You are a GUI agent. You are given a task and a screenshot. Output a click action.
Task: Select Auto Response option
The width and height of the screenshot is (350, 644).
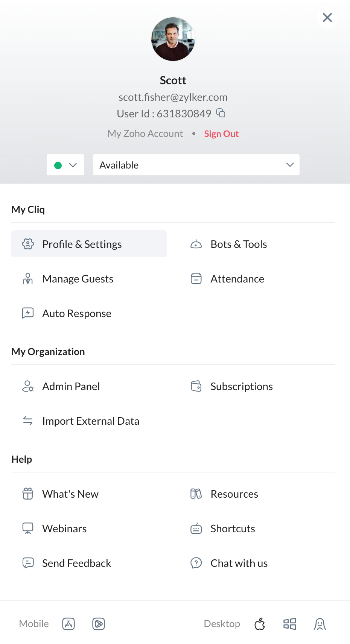click(x=77, y=313)
